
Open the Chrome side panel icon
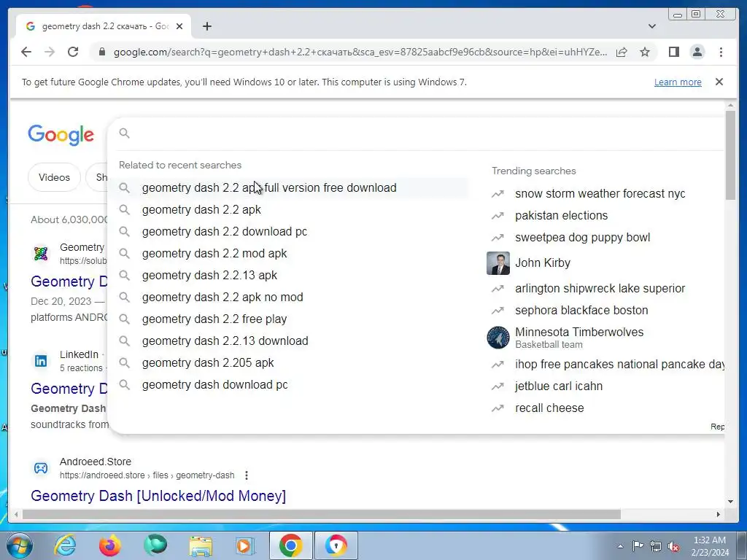673,52
